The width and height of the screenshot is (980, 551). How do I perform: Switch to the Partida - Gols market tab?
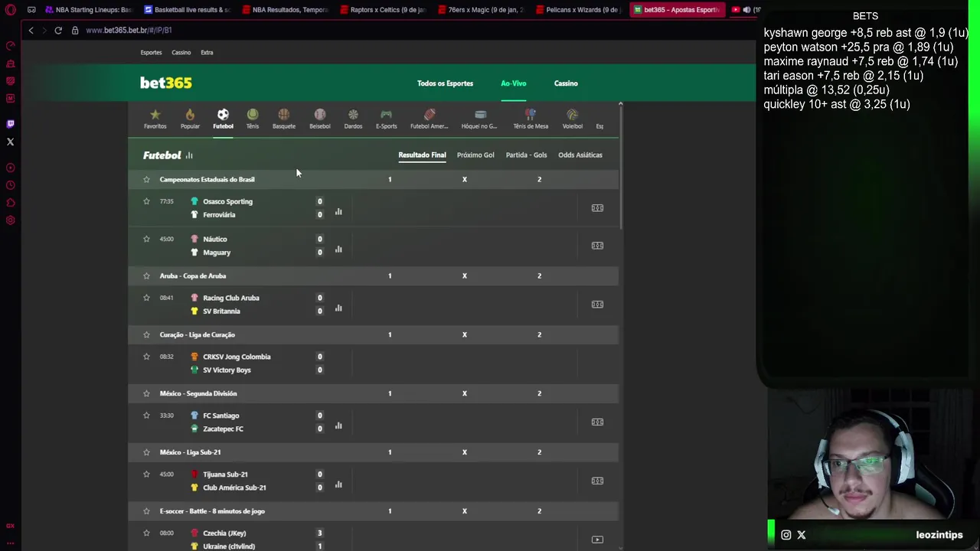[x=526, y=155]
